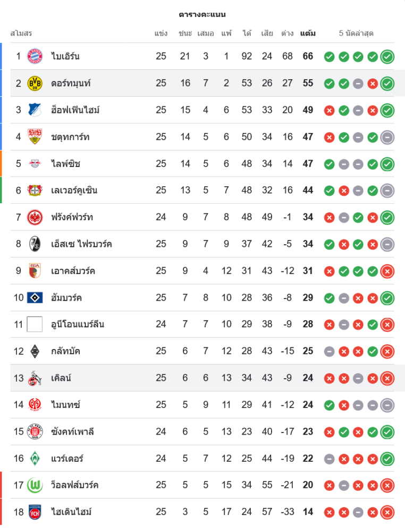Click the Hoffenheim club crest

point(35,110)
